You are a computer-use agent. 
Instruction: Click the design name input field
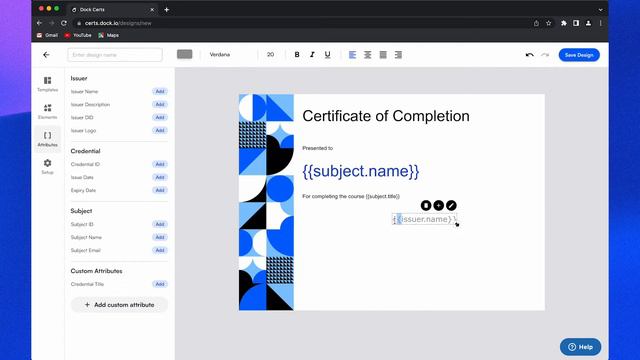click(115, 55)
